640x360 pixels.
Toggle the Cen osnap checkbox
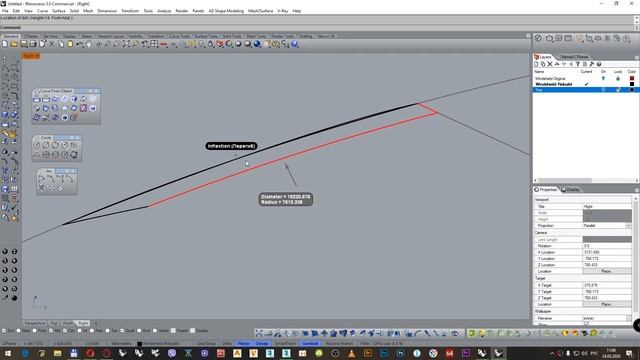tap(65, 331)
